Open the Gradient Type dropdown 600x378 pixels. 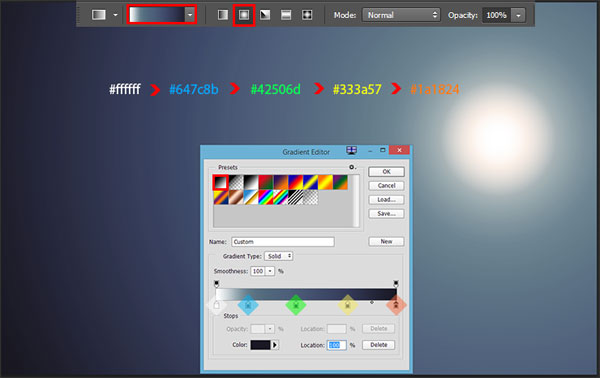click(x=279, y=256)
